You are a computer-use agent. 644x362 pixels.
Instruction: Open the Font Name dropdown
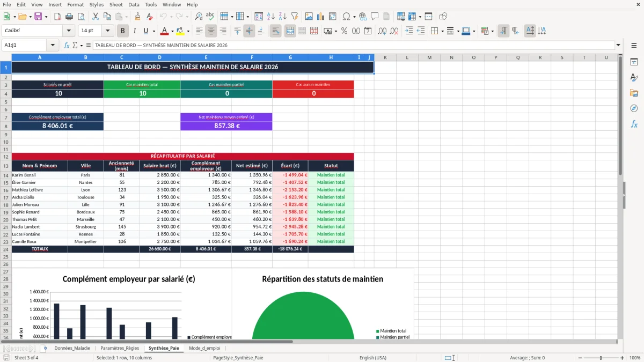[69, 31]
